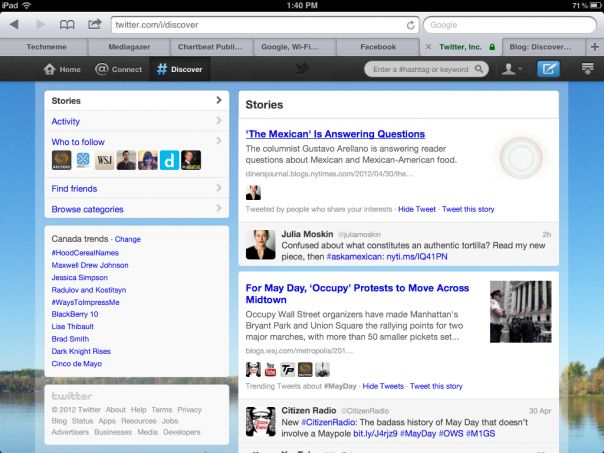This screenshot has width=604, height=453.
Task: Click the search magnifier in the hashtag field
Action: pos(479,69)
